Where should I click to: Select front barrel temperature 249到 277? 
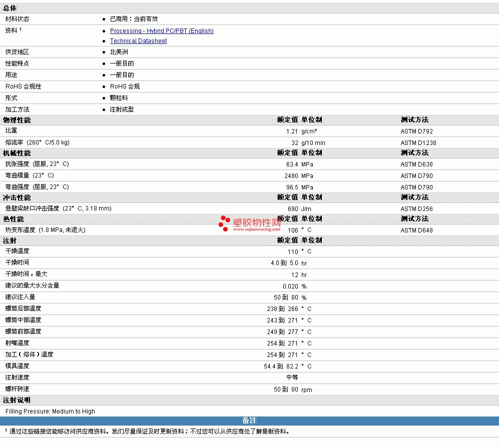tap(283, 332)
